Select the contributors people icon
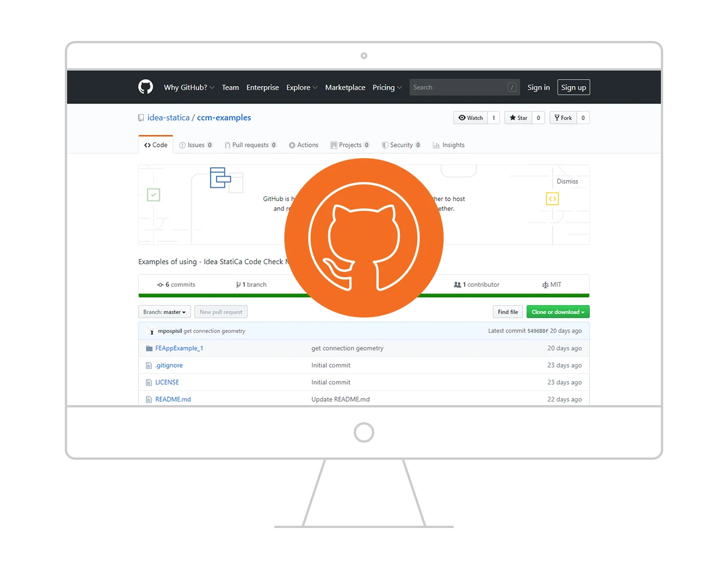The image size is (728, 569). pyautogui.click(x=457, y=284)
